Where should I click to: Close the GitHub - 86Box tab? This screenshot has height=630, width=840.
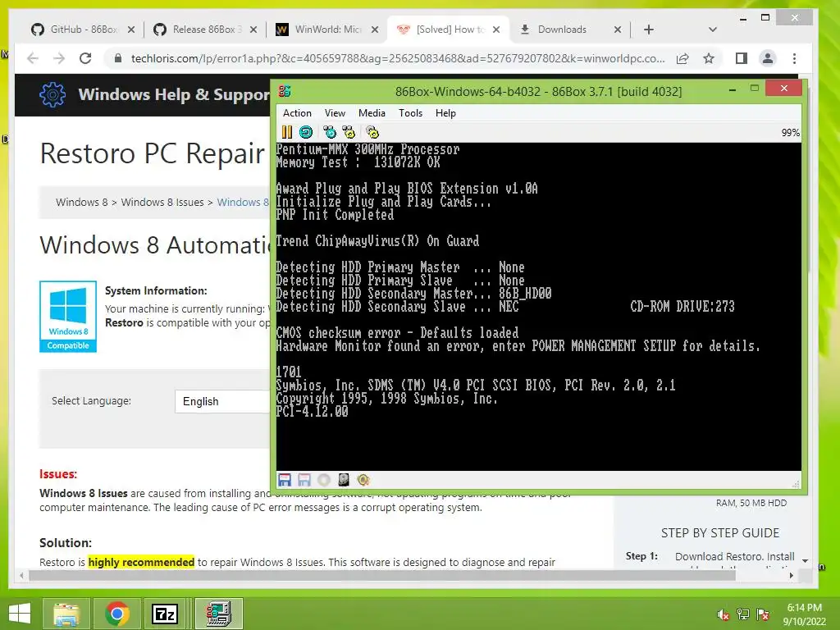pos(131,30)
